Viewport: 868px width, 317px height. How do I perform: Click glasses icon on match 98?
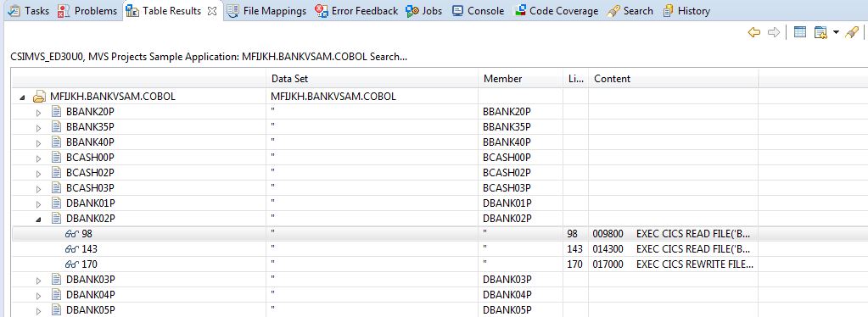[x=72, y=234]
